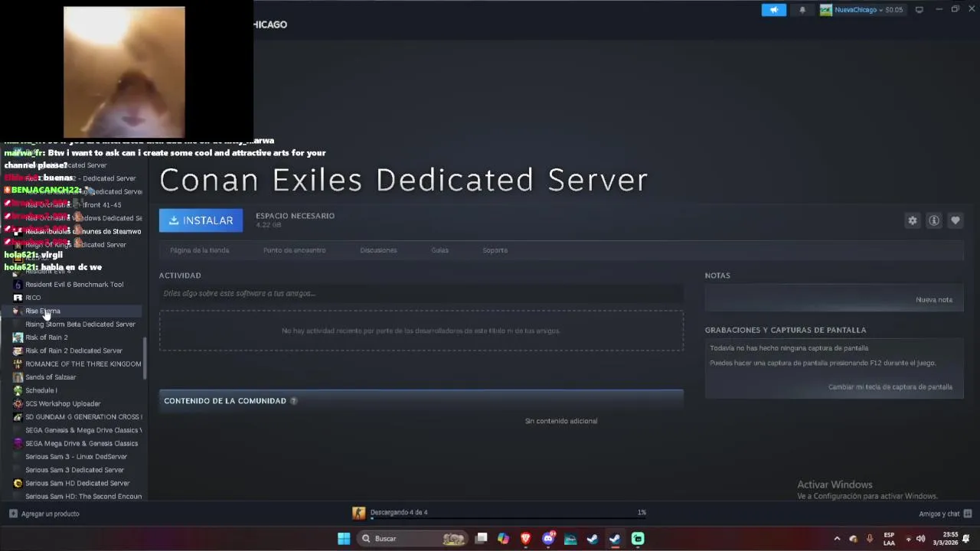This screenshot has width=980, height=551.
Task: Open the first Steam taskbar icon
Action: click(593, 539)
